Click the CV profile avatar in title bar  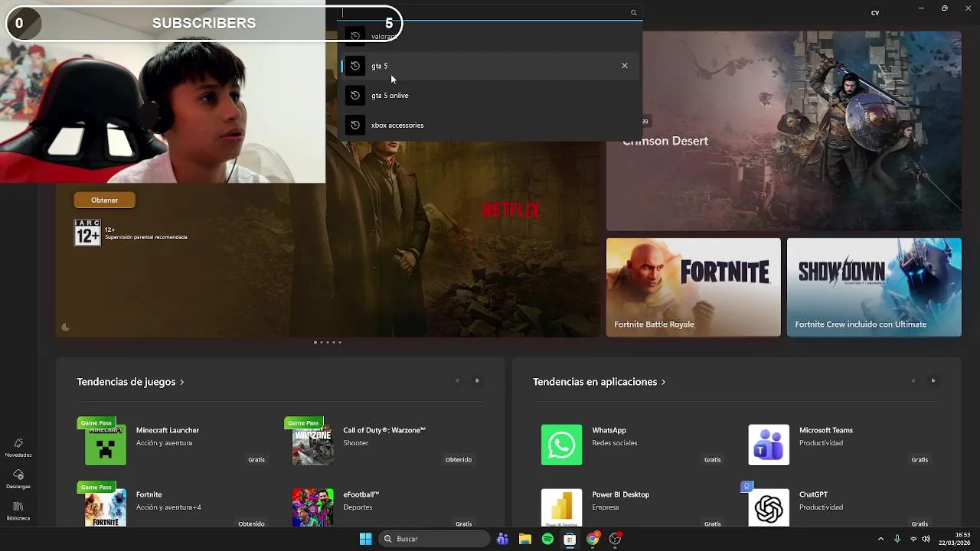click(875, 12)
